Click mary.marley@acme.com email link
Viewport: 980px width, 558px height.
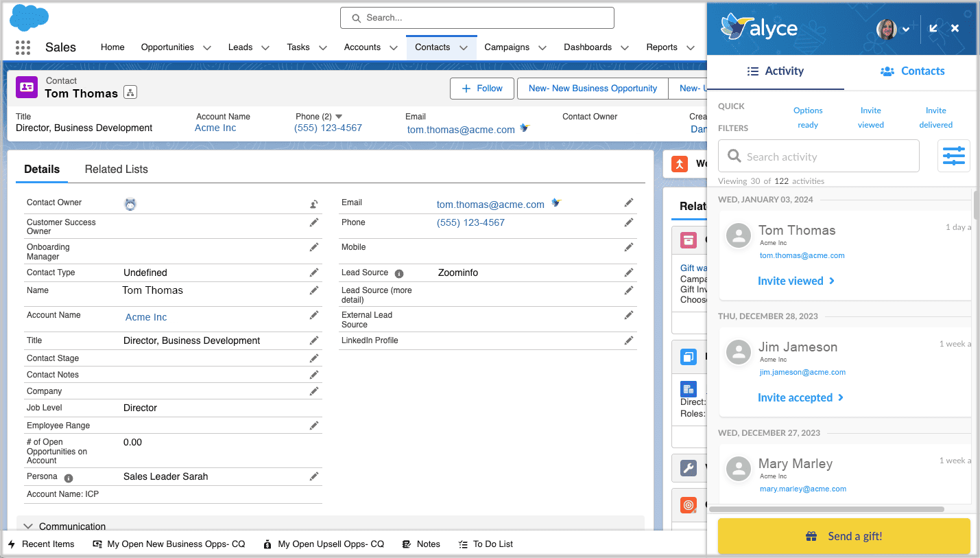pyautogui.click(x=803, y=489)
